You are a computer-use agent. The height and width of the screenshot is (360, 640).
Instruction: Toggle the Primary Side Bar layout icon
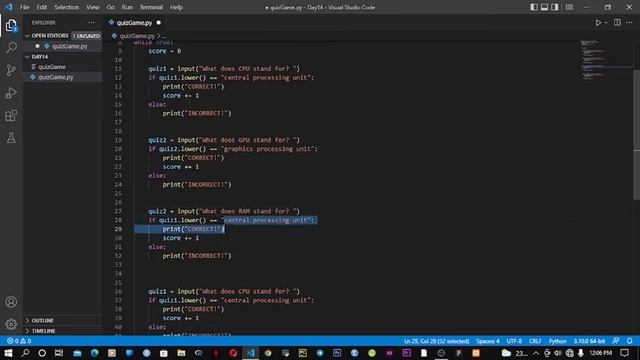click(534, 7)
